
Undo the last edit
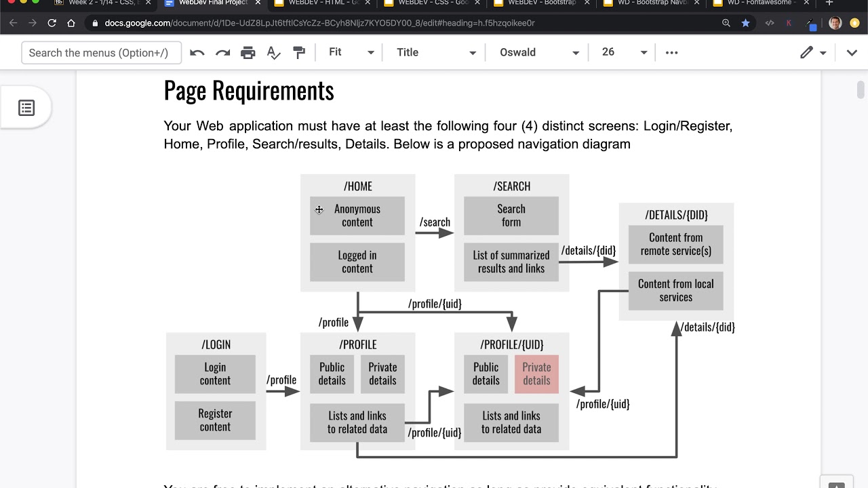coord(197,53)
